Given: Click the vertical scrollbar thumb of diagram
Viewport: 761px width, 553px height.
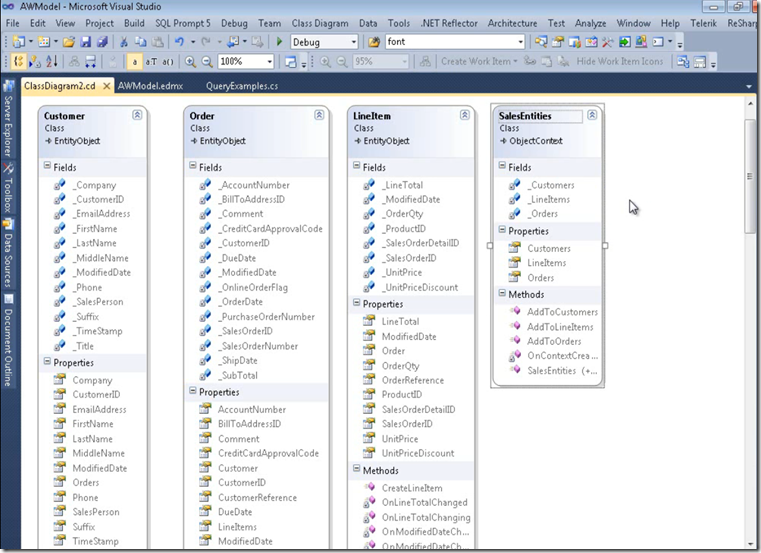Looking at the screenshot, I should [750, 177].
